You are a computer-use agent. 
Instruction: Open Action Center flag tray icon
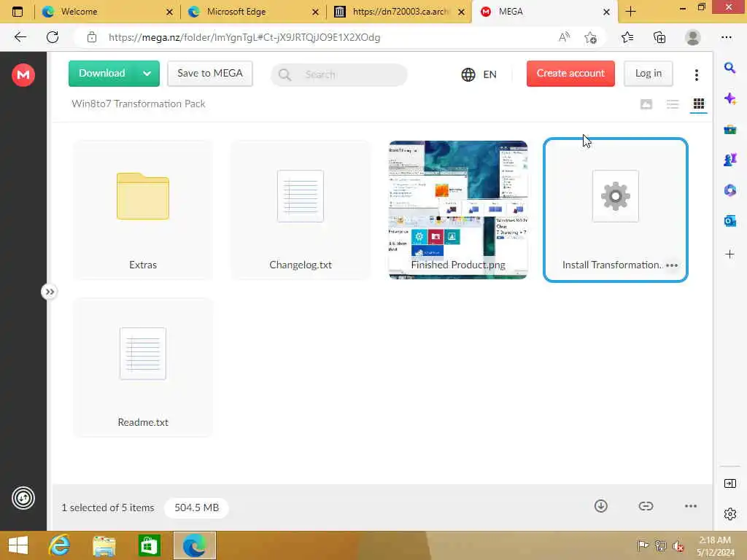click(x=643, y=545)
